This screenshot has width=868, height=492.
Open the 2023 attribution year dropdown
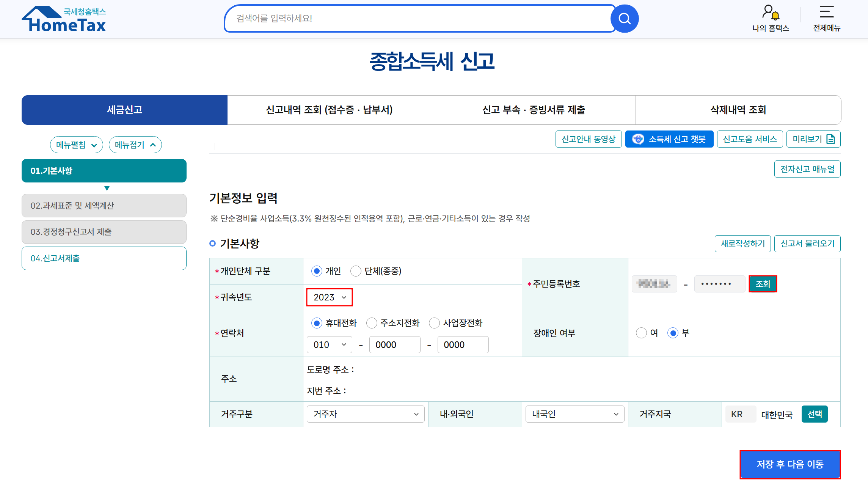(x=330, y=297)
